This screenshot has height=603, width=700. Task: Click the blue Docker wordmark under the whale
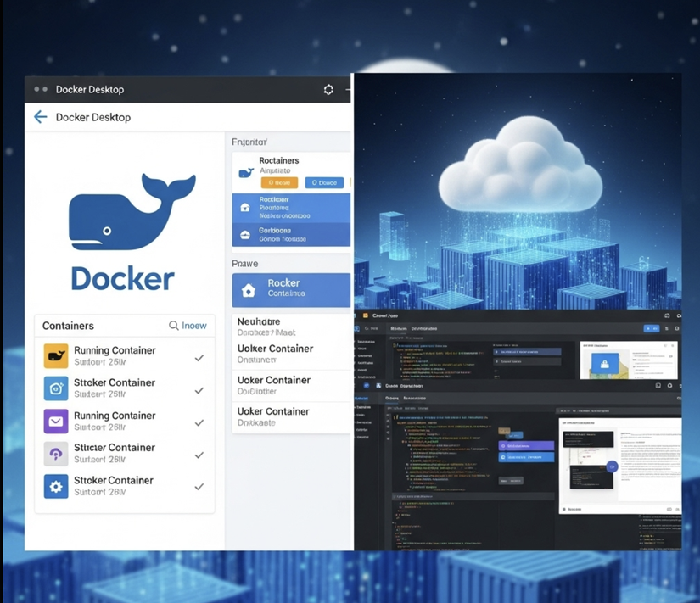click(x=122, y=278)
